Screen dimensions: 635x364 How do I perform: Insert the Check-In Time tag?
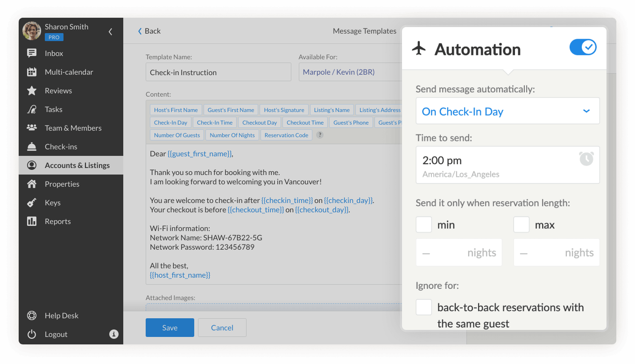[215, 123]
